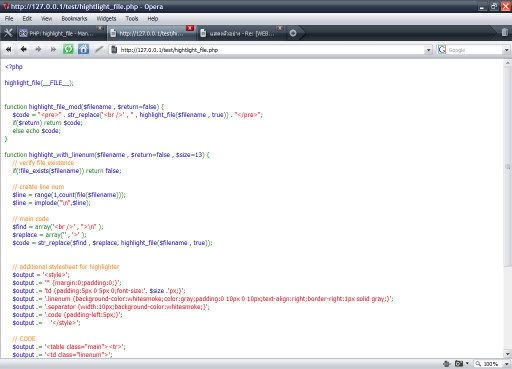Image resolution: width=512 pixels, height=369 pixels.
Task: Close the Re: [WEB...] tab
Action: (280, 28)
